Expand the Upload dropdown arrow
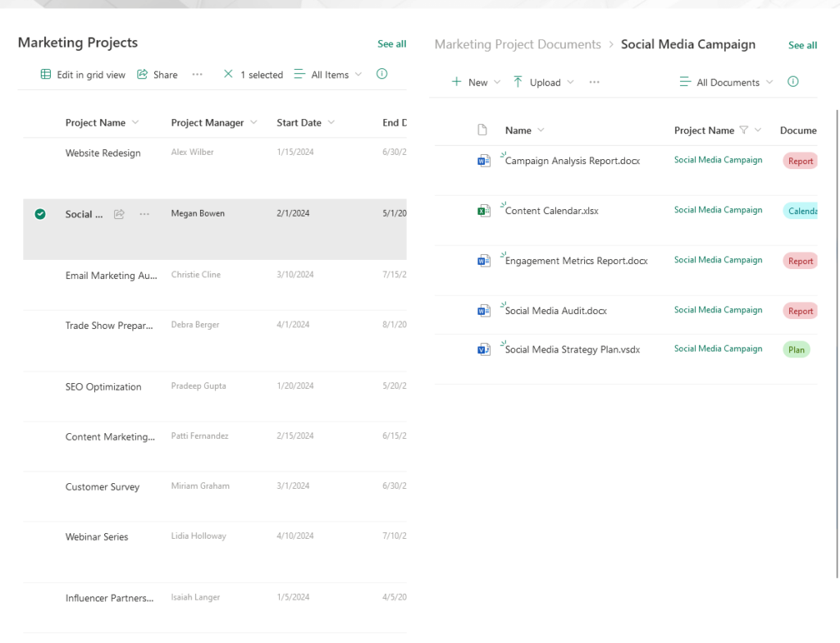This screenshot has height=643, width=840. [571, 82]
